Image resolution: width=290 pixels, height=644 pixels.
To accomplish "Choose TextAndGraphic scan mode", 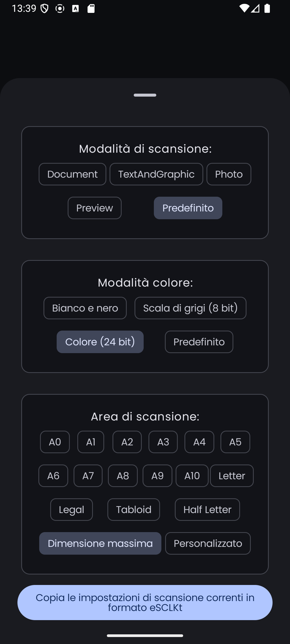I will pyautogui.click(x=156, y=174).
